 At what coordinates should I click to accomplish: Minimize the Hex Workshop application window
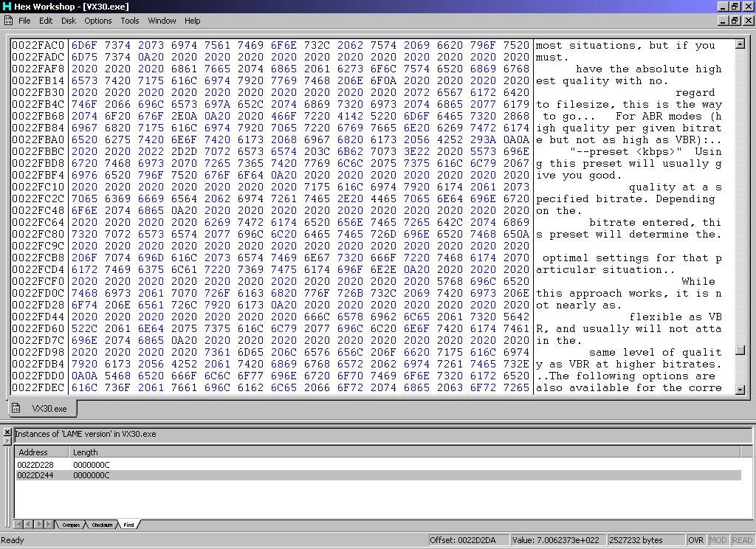(724, 6)
